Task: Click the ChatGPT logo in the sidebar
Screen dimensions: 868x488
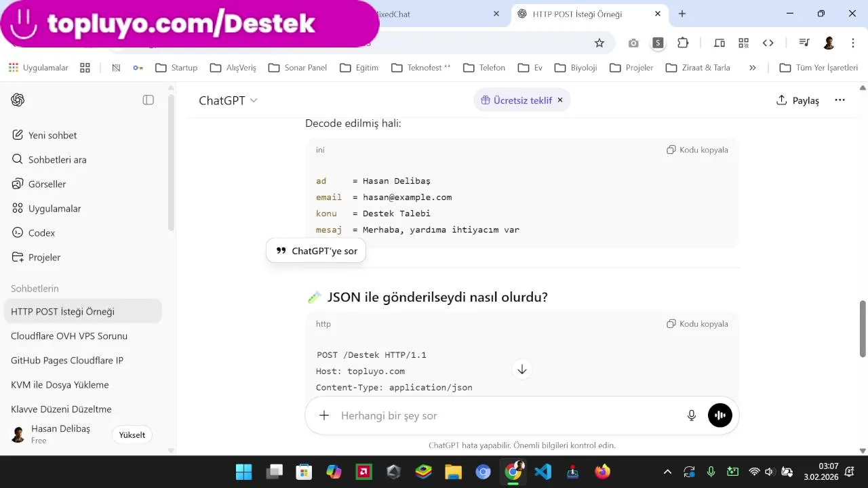Action: click(18, 100)
